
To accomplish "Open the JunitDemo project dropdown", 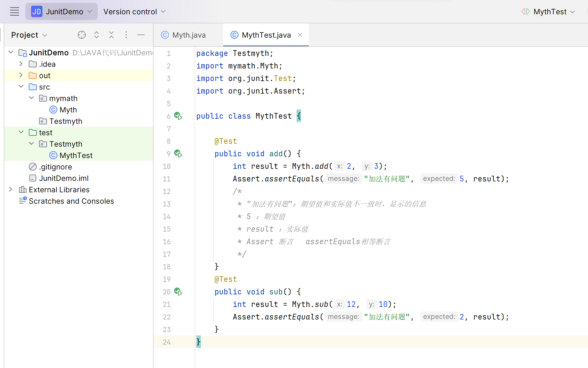I will tap(62, 12).
